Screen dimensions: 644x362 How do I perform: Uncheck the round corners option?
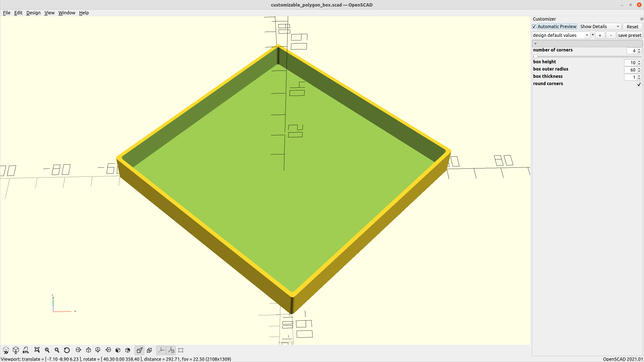[639, 84]
